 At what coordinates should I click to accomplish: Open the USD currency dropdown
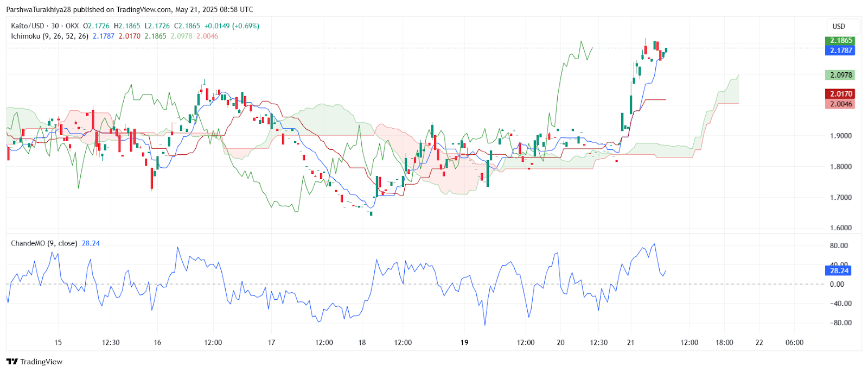[839, 26]
